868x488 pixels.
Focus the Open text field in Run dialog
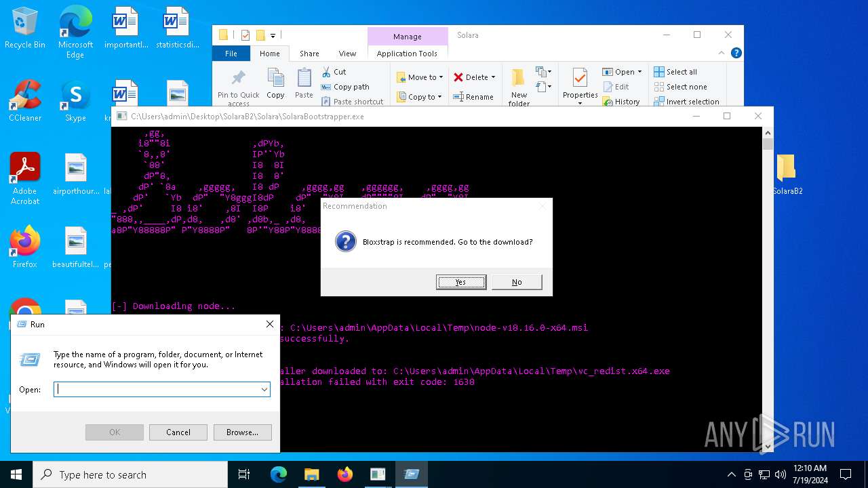157,389
